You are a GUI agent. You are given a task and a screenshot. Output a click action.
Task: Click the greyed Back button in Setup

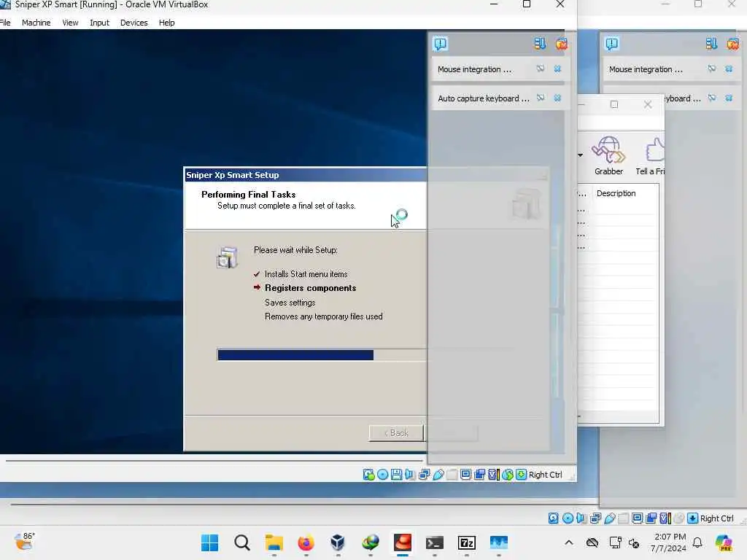(x=396, y=433)
